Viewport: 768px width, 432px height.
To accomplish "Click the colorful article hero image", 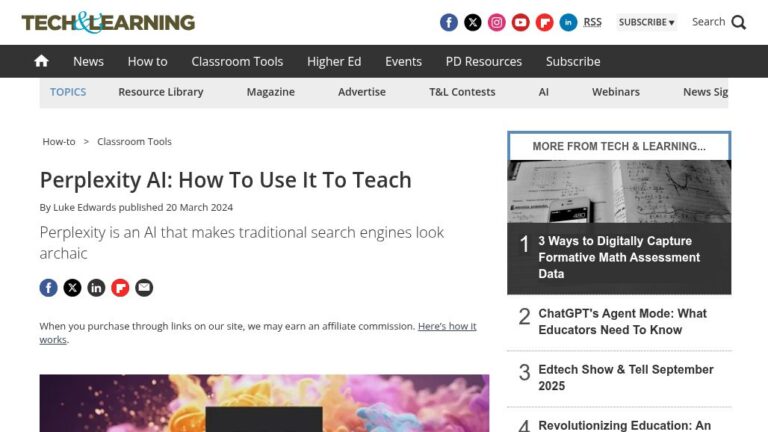I will 264,403.
